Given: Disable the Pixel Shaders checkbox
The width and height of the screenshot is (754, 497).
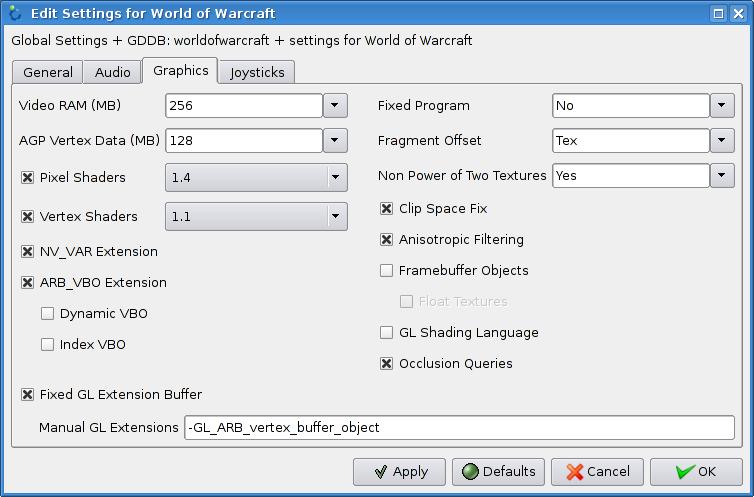Looking at the screenshot, I should tap(27, 178).
